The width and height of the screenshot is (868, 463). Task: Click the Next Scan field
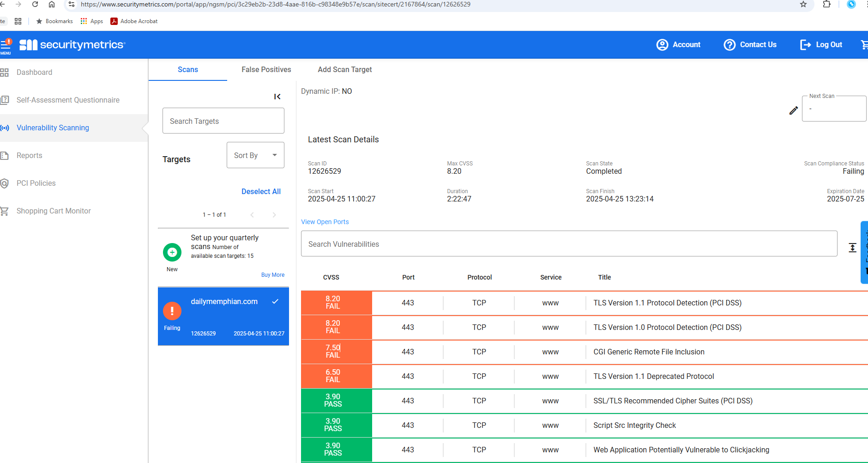pyautogui.click(x=834, y=109)
